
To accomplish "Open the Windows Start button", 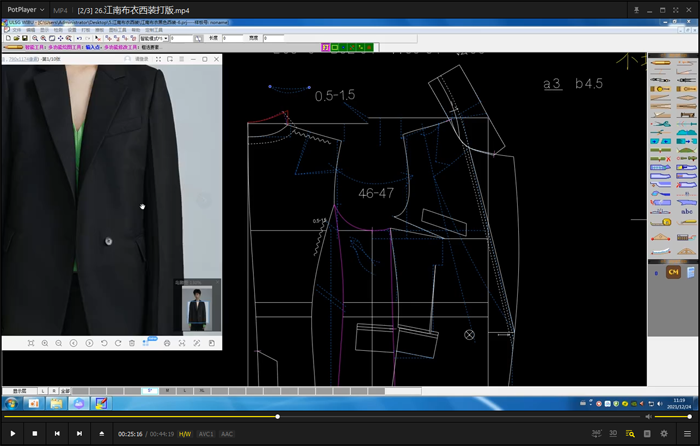I will [11, 404].
